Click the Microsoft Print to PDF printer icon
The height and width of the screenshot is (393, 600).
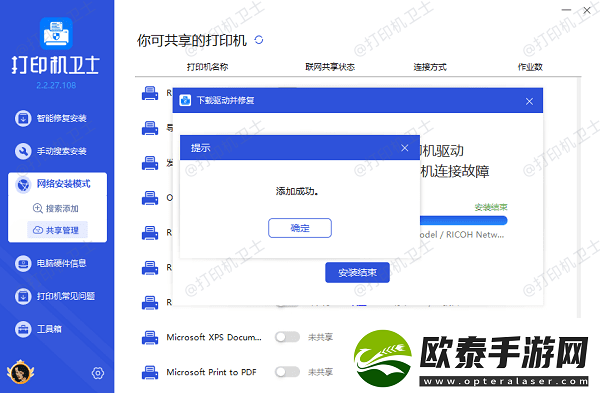150,372
